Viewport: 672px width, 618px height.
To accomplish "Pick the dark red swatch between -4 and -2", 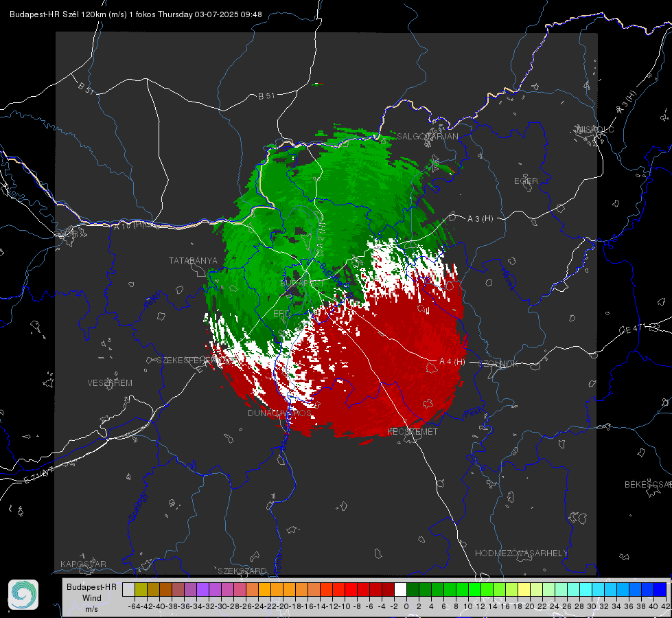I will click(388, 589).
